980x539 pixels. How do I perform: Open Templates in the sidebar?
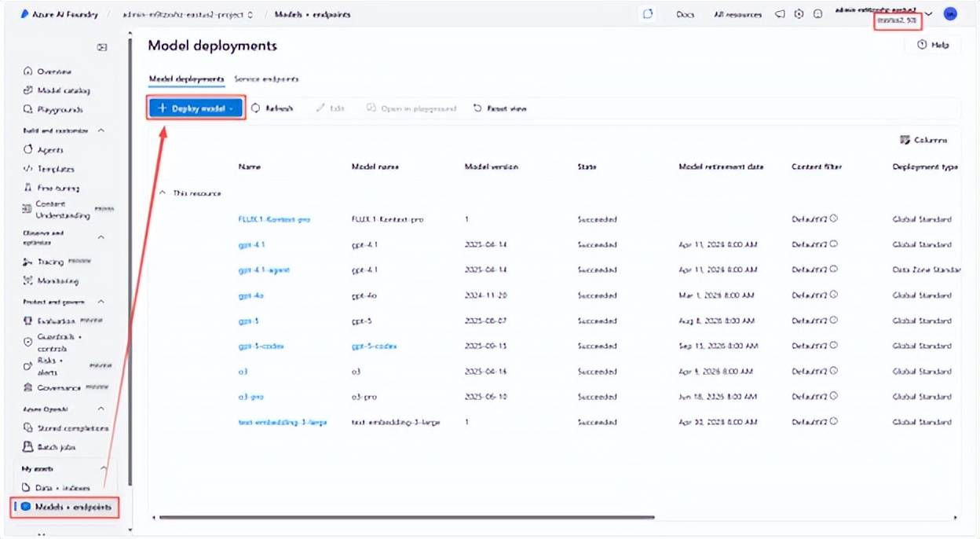(49, 168)
